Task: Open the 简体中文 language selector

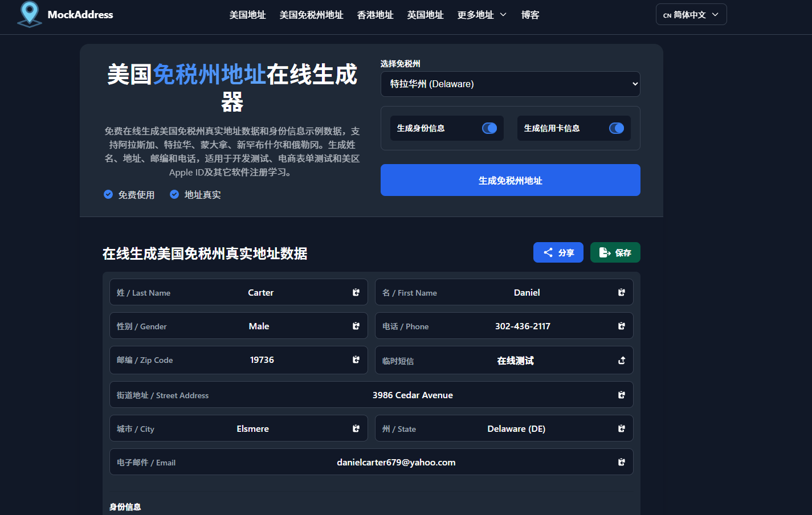Action: (x=691, y=14)
